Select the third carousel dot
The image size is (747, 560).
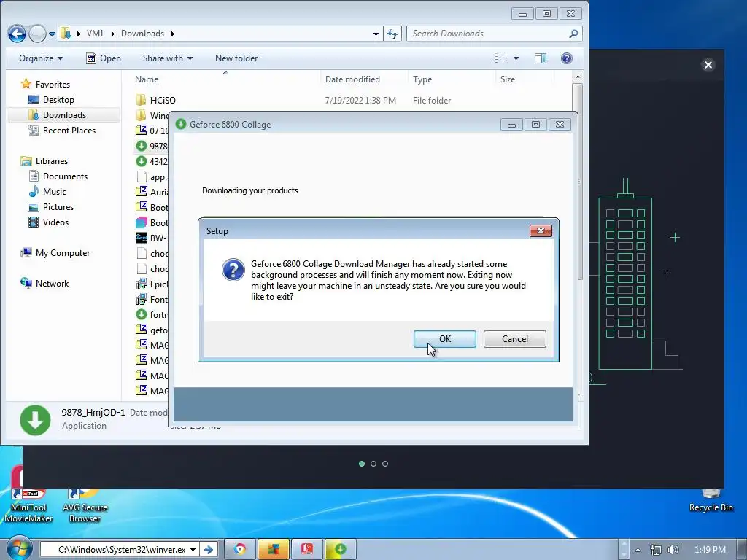(x=385, y=464)
